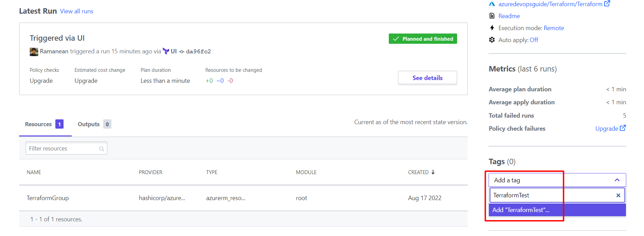This screenshot has width=644, height=236.
Task: Click the external icon next to Upgrade
Action: [623, 128]
